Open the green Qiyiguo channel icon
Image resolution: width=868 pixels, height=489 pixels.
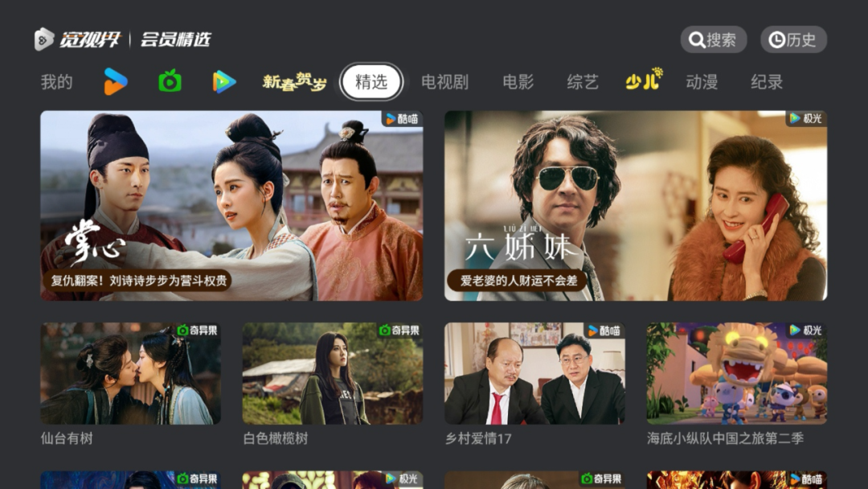point(170,82)
